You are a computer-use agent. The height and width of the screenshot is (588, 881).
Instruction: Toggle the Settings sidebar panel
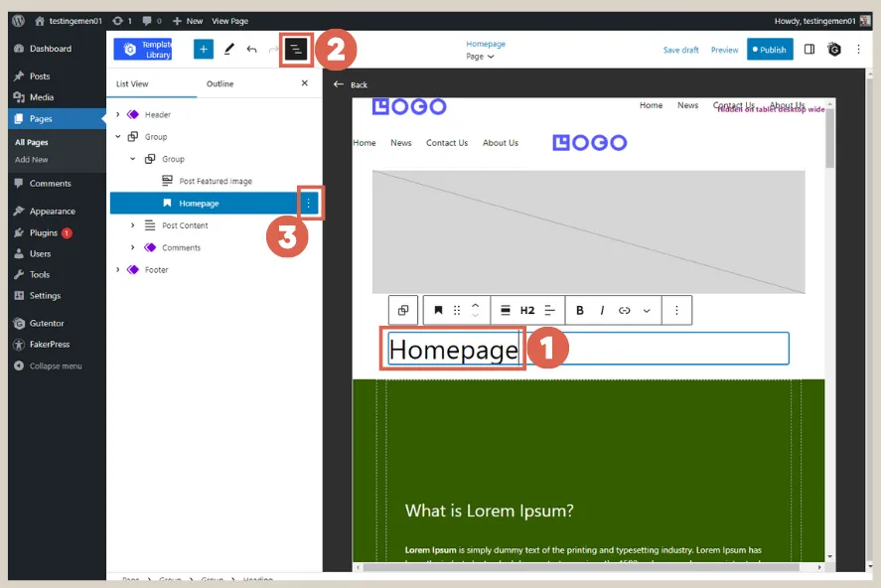808,49
